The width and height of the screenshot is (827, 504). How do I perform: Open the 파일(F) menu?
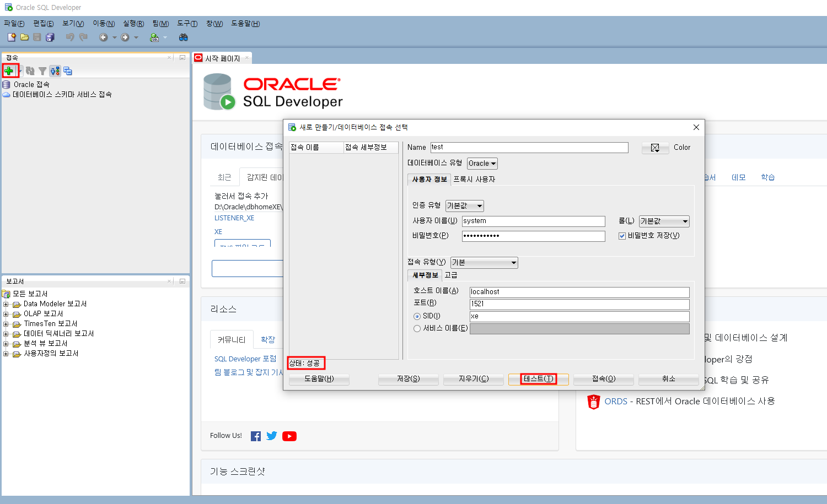pos(14,24)
